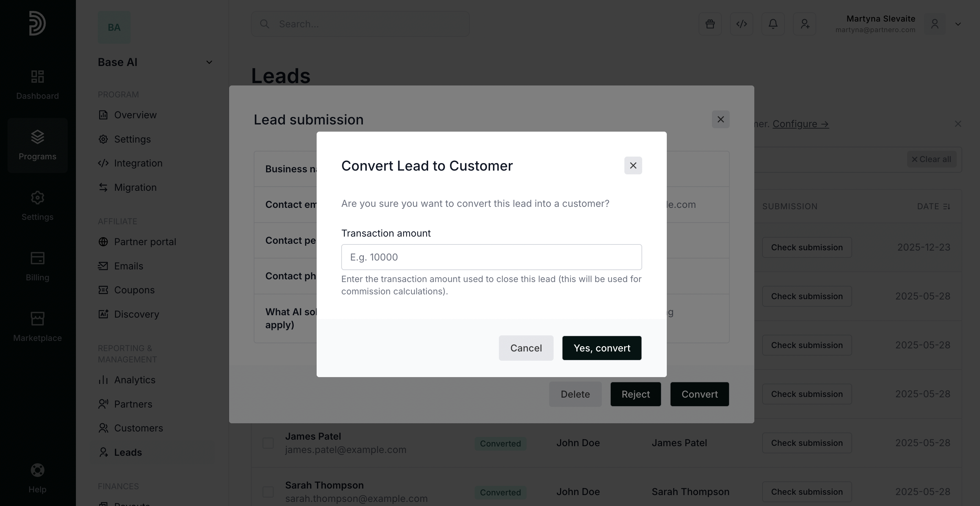Image resolution: width=980 pixels, height=506 pixels.
Task: Open Analytics in the sidebar menu
Action: (x=135, y=380)
